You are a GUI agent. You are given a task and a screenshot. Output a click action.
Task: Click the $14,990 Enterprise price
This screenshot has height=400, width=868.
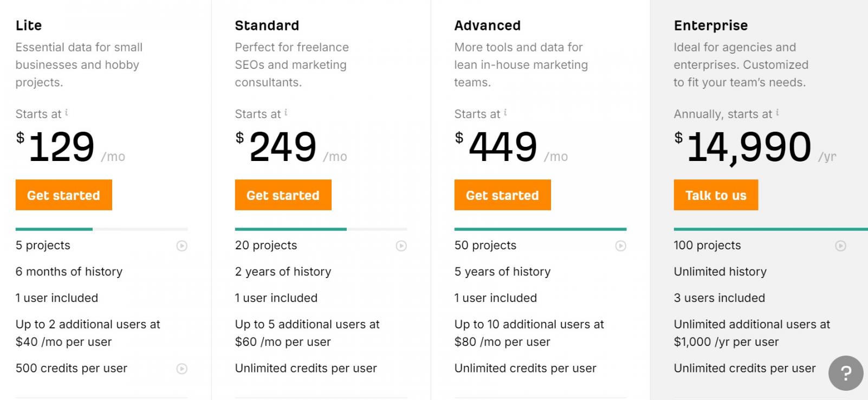749,147
